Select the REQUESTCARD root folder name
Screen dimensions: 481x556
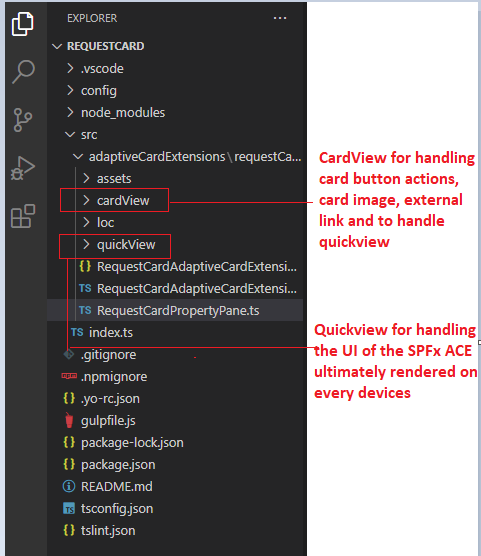(x=106, y=46)
